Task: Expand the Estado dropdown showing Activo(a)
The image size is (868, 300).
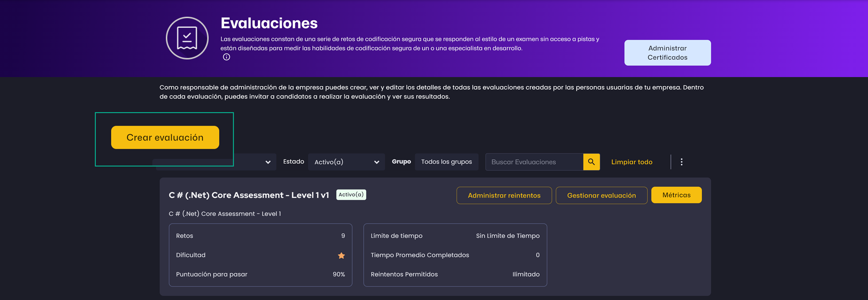Action: [x=346, y=162]
